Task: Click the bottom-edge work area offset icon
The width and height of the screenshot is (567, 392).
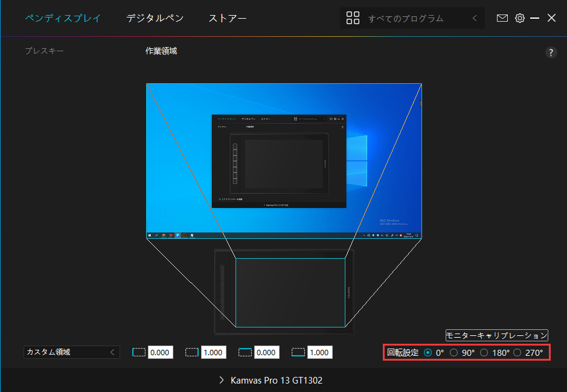Action: pos(298,352)
